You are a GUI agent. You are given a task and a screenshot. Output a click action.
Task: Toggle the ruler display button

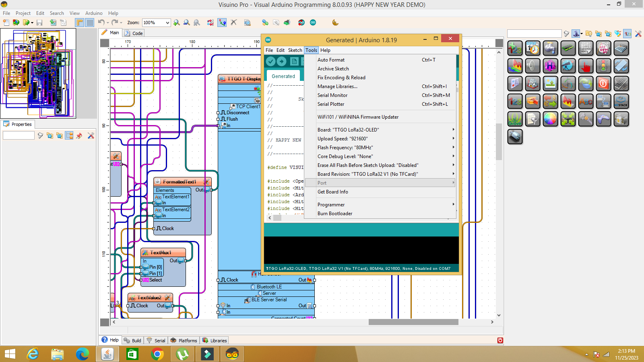pos(79,23)
